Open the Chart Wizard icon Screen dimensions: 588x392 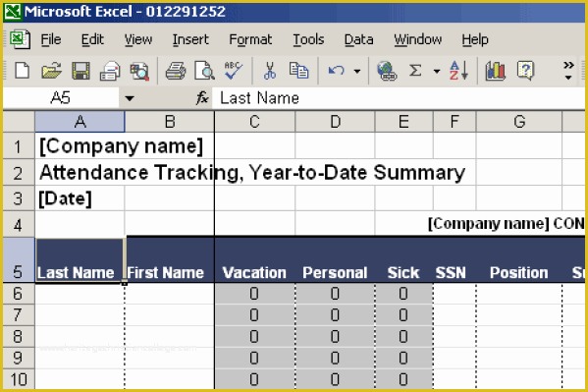[495, 71]
